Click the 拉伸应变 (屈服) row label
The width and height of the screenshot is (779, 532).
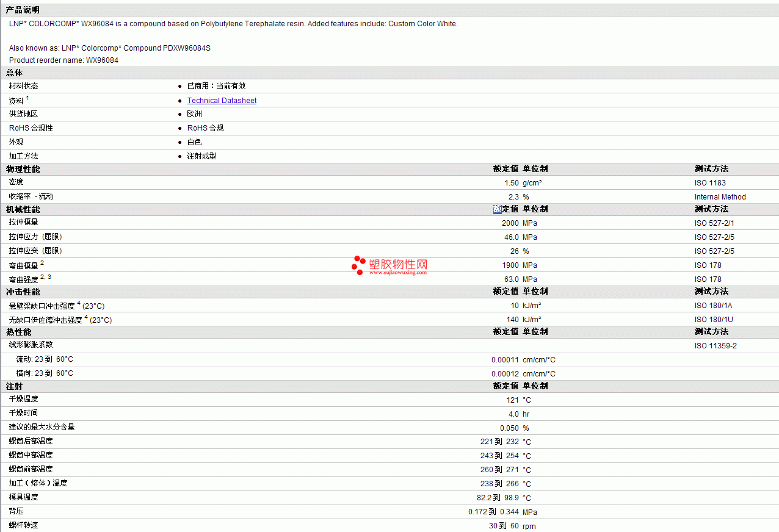point(35,251)
